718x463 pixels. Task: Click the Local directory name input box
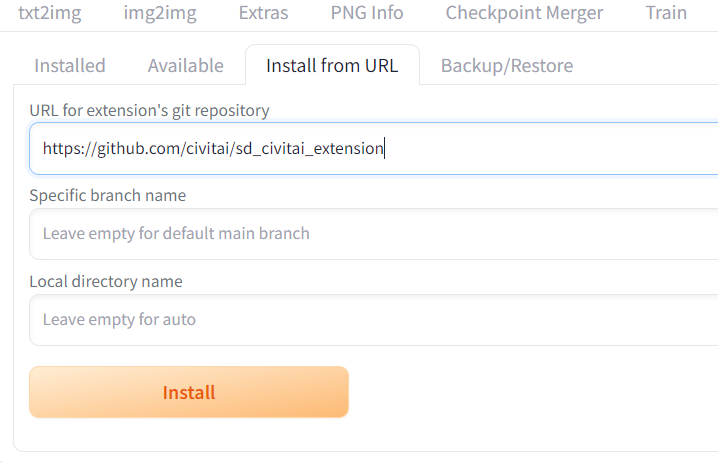[372, 320]
